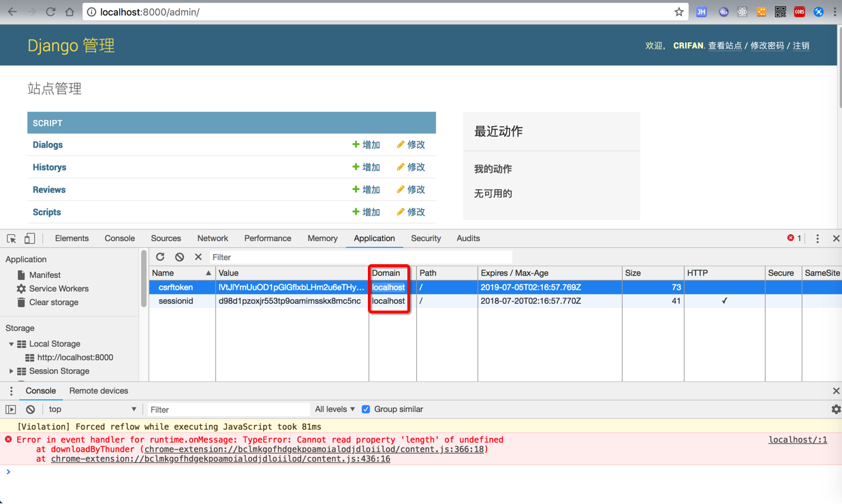The height and width of the screenshot is (504, 842).
Task: Switch to the Console tab in the top bar
Action: (120, 238)
